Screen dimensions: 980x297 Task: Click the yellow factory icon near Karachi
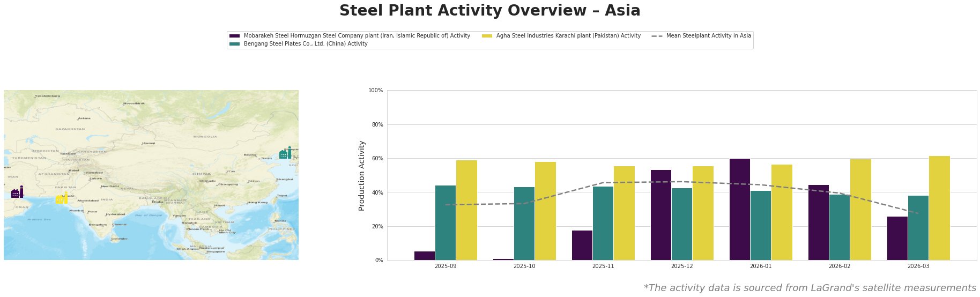[62, 198]
